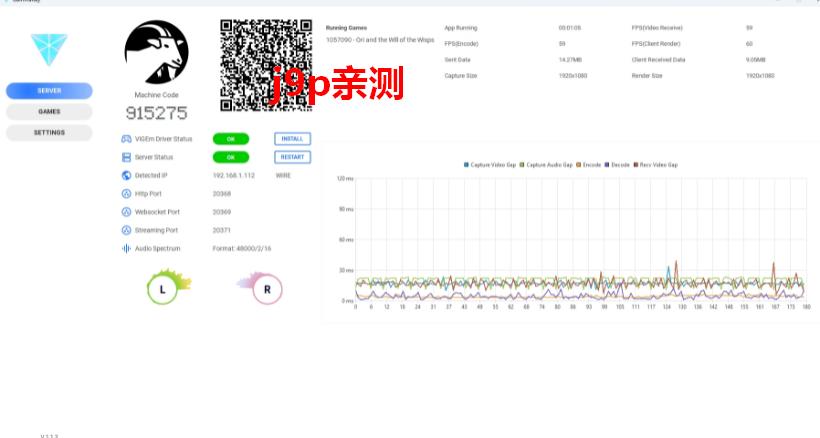
Task: Click the triangular app logo
Action: (48, 47)
